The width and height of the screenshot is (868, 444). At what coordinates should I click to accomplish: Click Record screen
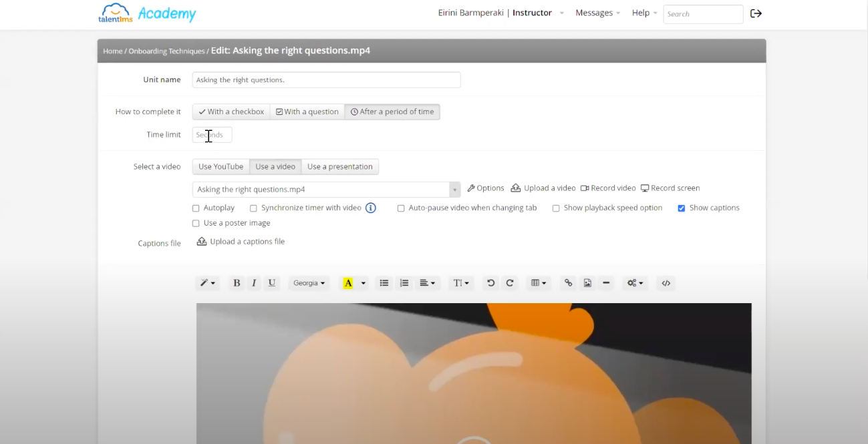(670, 188)
